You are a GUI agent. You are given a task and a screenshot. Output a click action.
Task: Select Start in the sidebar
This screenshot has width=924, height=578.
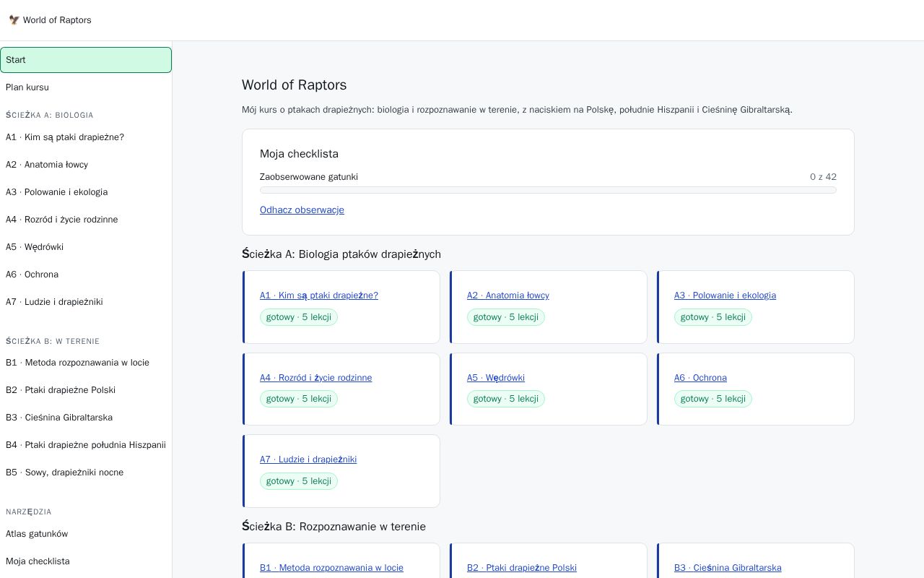86,60
